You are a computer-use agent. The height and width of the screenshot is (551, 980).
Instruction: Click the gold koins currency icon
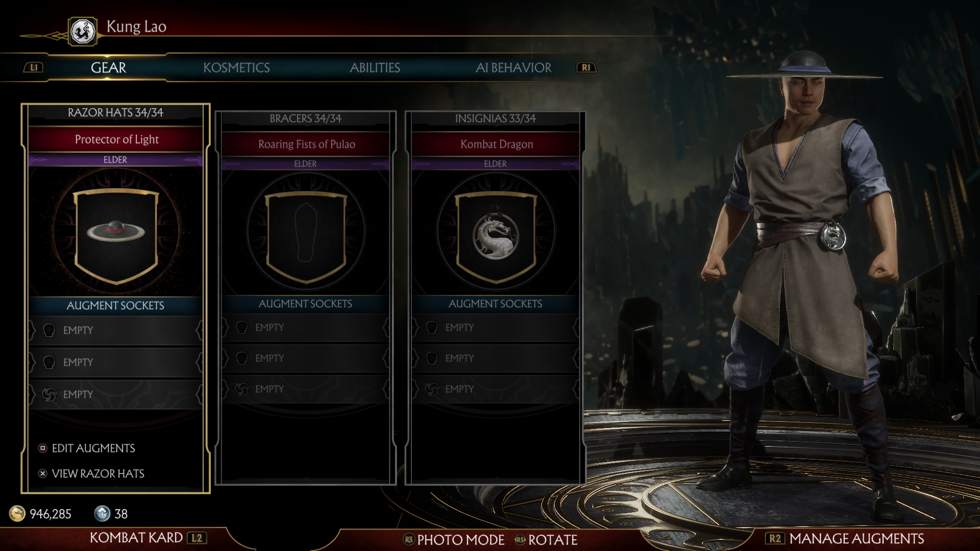[x=17, y=513]
